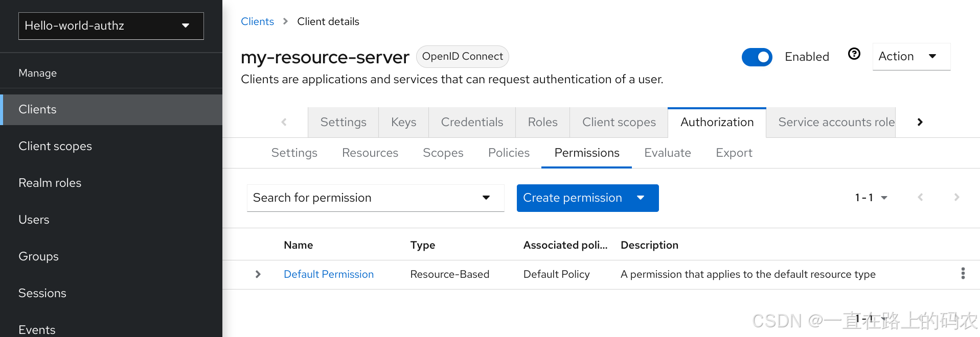Go to previous page of permissions

[x=920, y=198]
